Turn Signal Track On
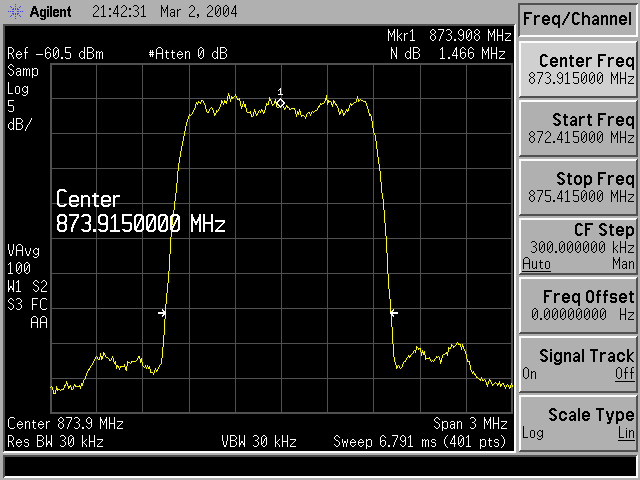 click(529, 373)
